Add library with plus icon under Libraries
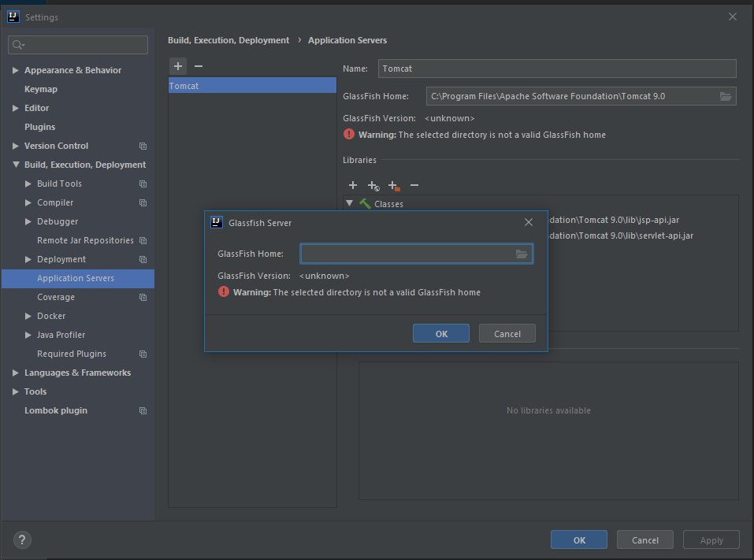 [353, 185]
